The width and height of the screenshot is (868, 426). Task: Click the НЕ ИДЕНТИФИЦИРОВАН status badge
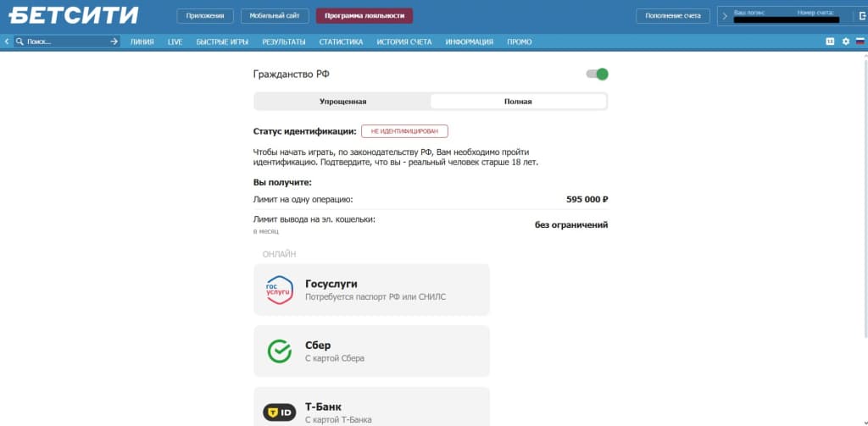point(404,131)
